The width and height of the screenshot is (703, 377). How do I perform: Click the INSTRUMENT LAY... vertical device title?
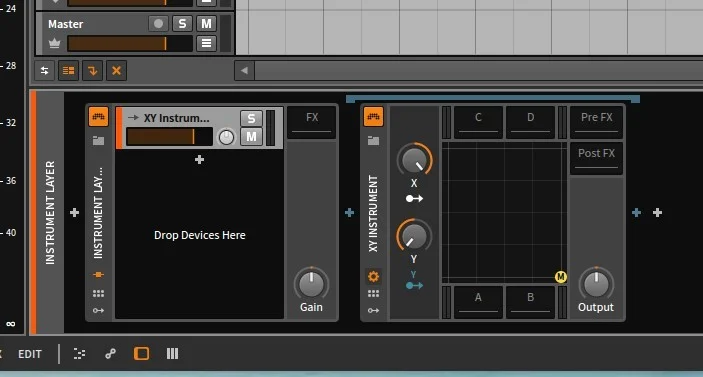(98, 213)
